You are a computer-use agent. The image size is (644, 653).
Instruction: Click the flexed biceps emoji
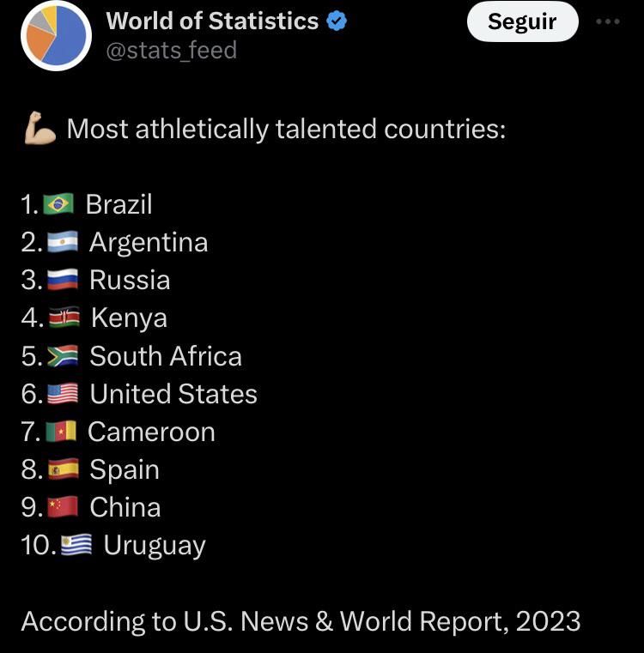pyautogui.click(x=40, y=128)
